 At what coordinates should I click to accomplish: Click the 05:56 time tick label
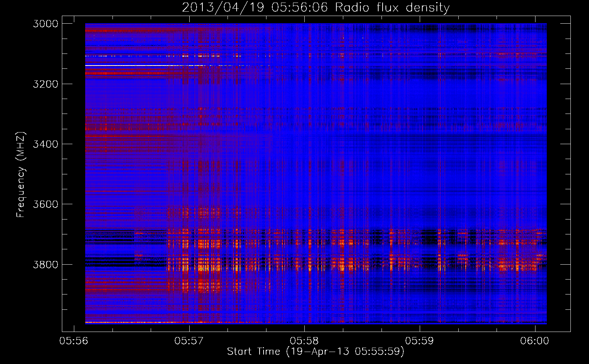(74, 341)
